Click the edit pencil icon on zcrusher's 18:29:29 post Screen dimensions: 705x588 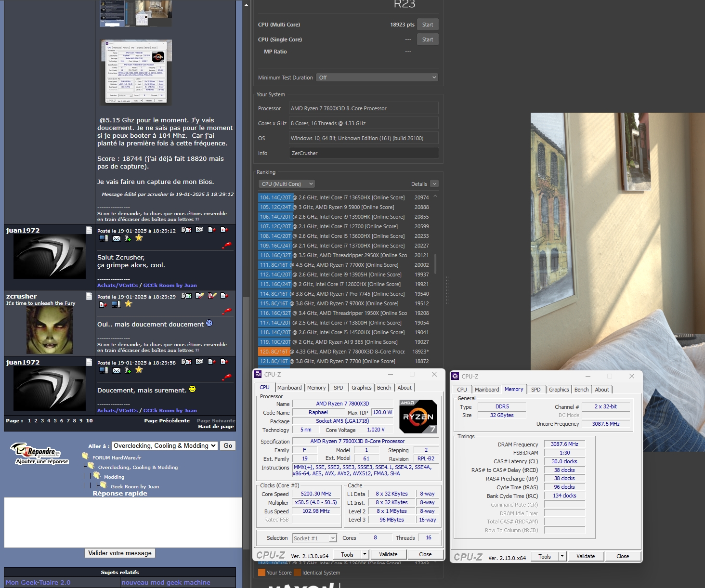click(200, 296)
